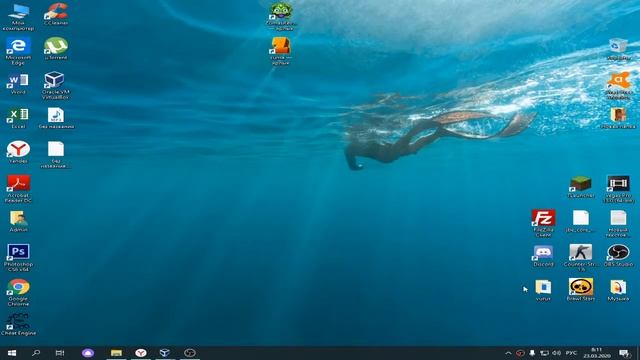The image size is (640, 360).
Task: Select the FileZilla Client shortcut
Action: tap(543, 223)
